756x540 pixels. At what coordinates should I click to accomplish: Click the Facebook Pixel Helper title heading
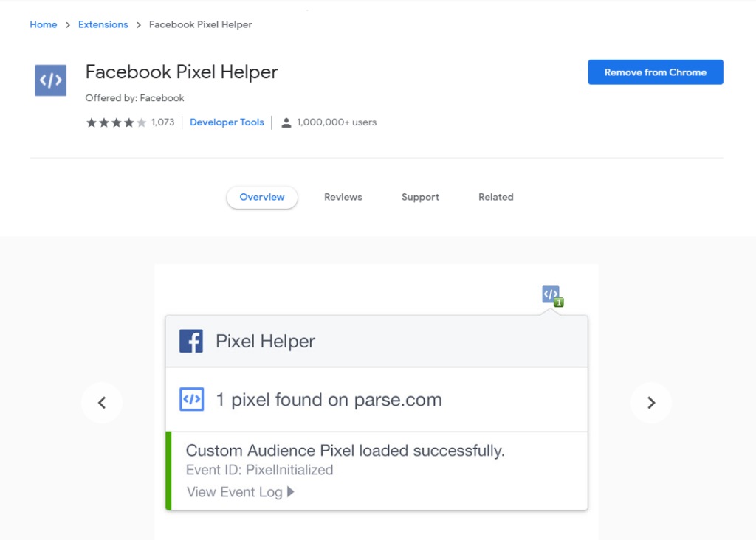click(182, 72)
